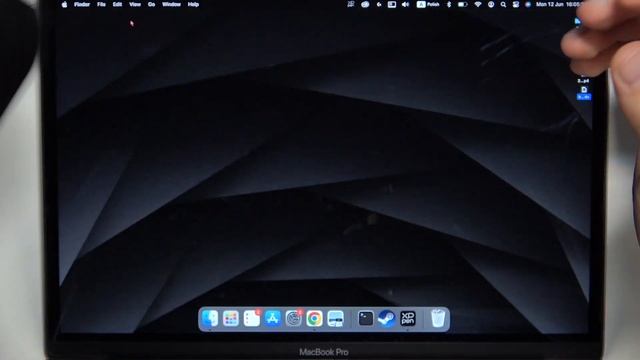Open Spotlight search in the menu bar
Image resolution: width=640 pixels, height=360 pixels.
[x=503, y=4]
